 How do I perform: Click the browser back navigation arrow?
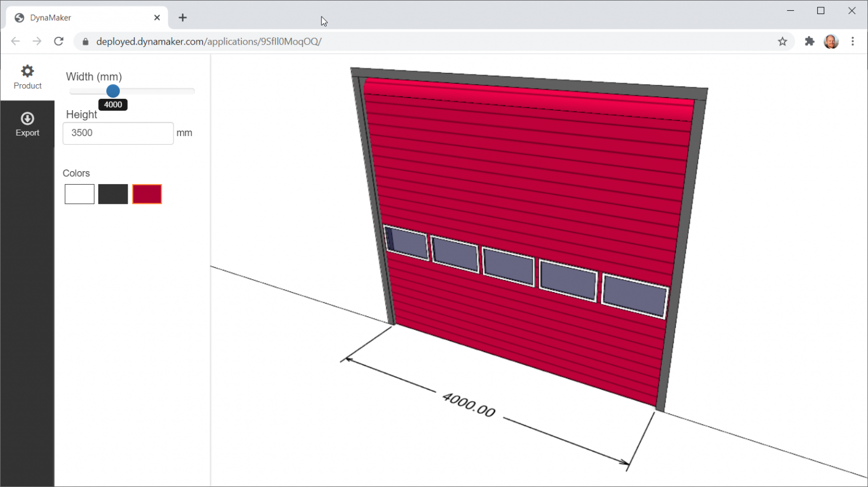point(15,41)
